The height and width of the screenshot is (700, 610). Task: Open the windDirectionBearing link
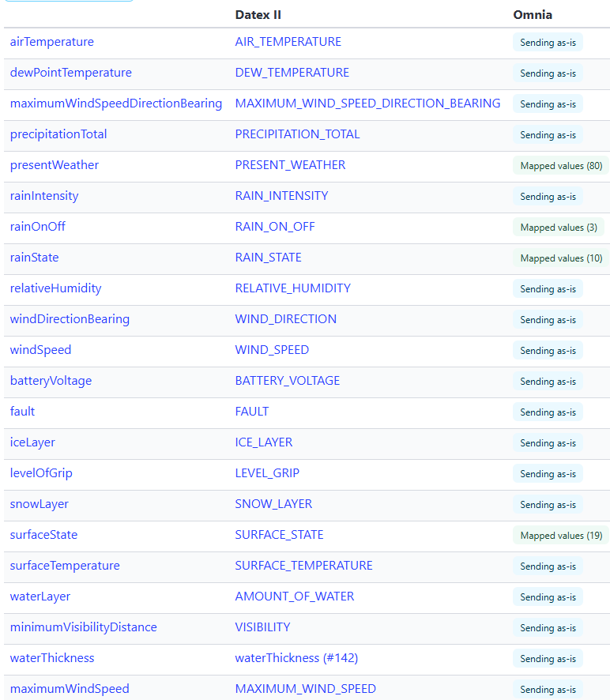[x=70, y=319]
